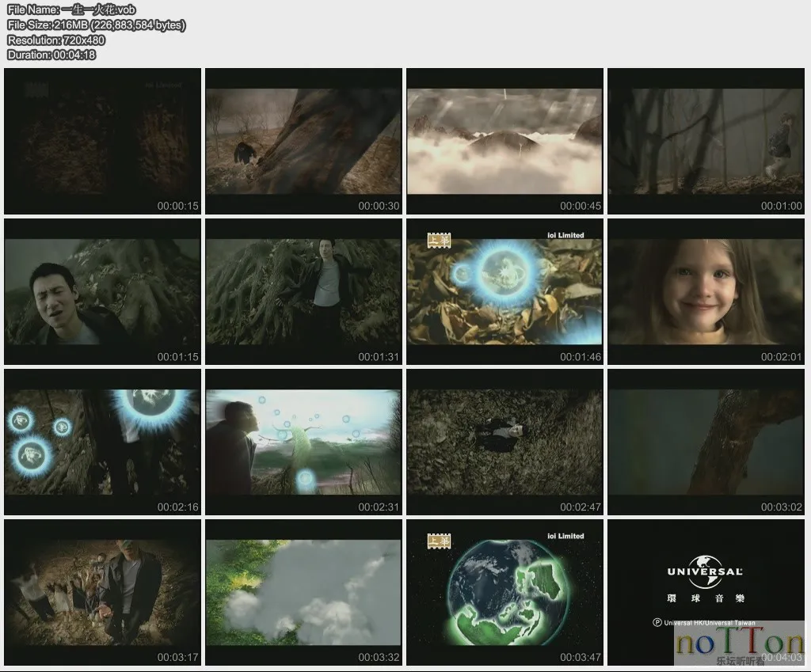Viewport: 811px width, 672px height.
Task: Select the clouds over greenery frame at 00:03:32
Action: pyautogui.click(x=304, y=592)
